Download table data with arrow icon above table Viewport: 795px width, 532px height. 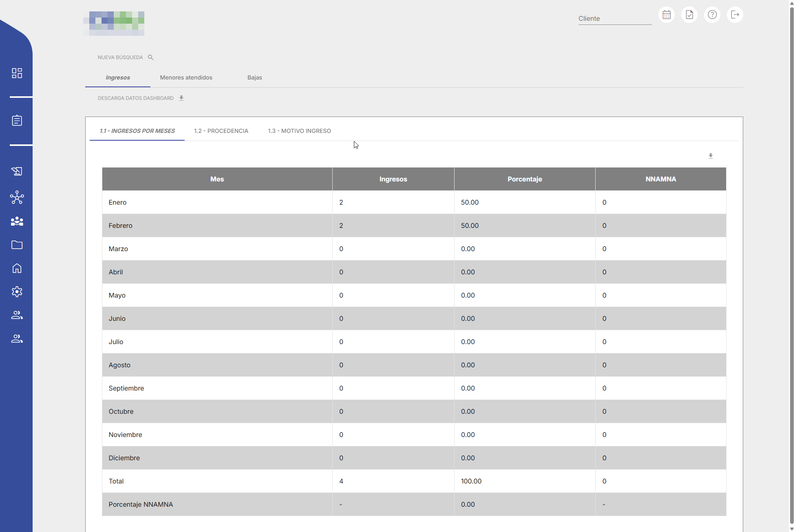(x=711, y=156)
